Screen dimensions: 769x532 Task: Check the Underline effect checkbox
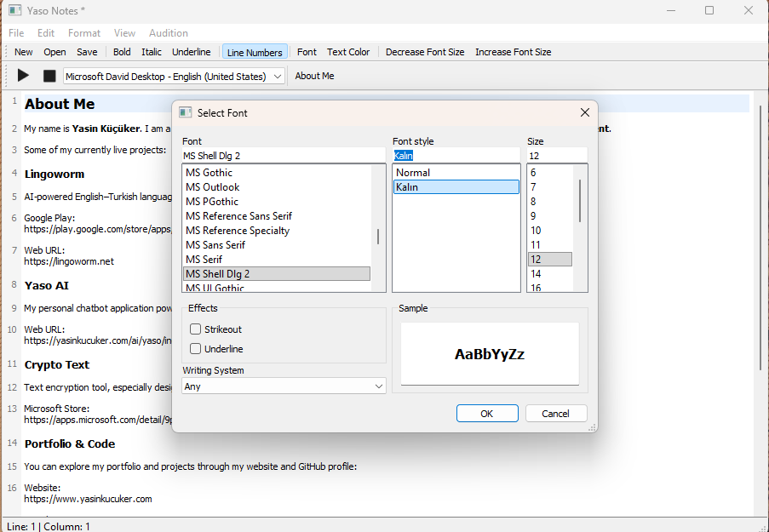coord(196,349)
